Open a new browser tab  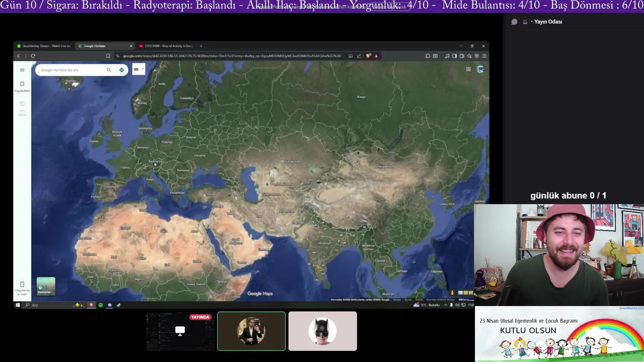point(201,46)
